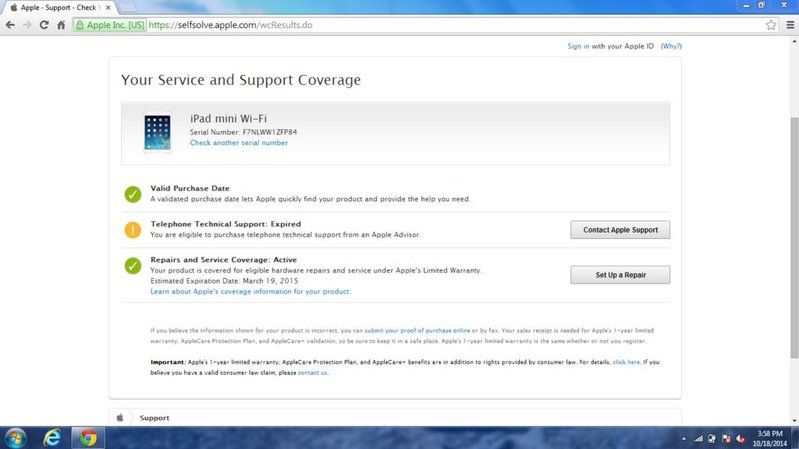Screen dimensions: 799x449
Task: Open the Windows Start menu
Action: coord(15,438)
